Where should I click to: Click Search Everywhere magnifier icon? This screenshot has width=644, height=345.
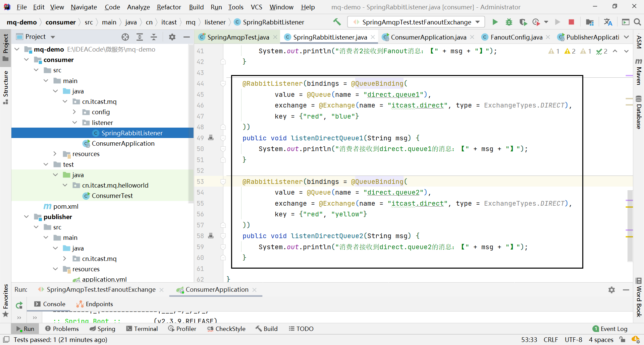[637, 22]
